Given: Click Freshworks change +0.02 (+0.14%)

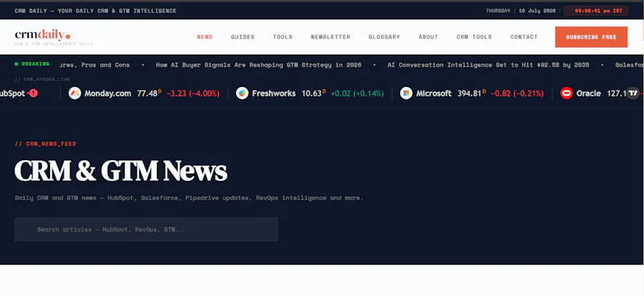Looking at the screenshot, I should click(x=357, y=93).
